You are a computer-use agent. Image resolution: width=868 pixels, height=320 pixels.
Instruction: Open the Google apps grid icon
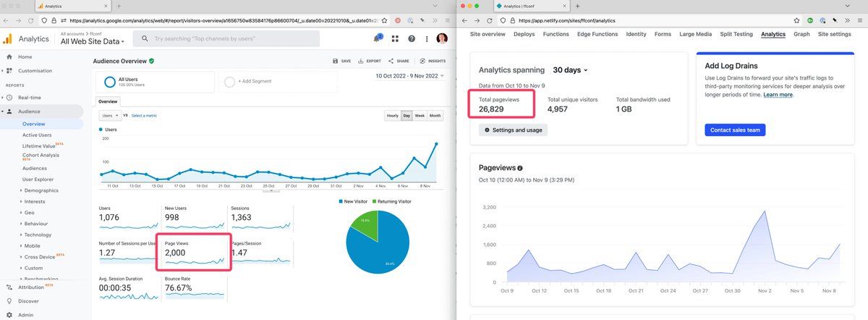pos(395,38)
